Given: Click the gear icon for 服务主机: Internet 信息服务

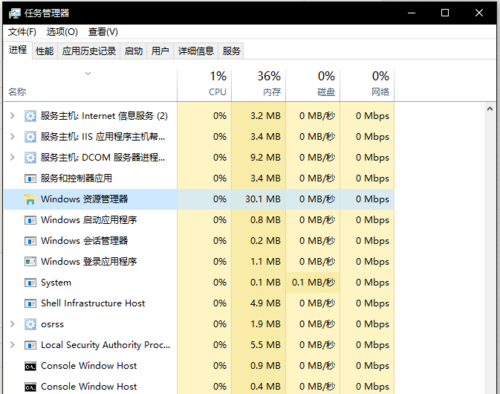Looking at the screenshot, I should pos(30,116).
